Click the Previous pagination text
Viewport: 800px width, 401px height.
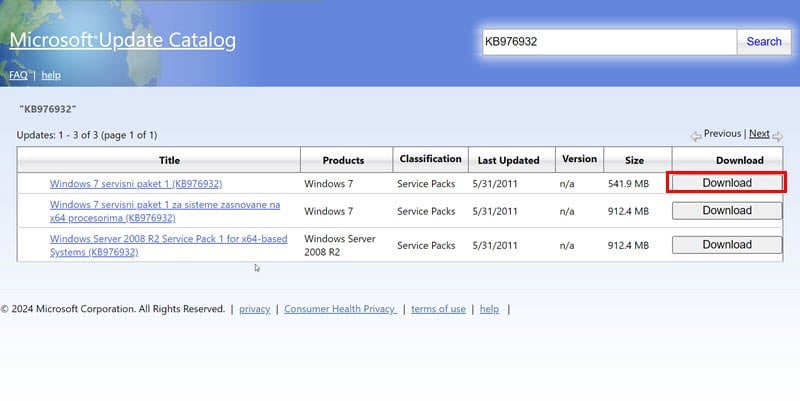722,134
